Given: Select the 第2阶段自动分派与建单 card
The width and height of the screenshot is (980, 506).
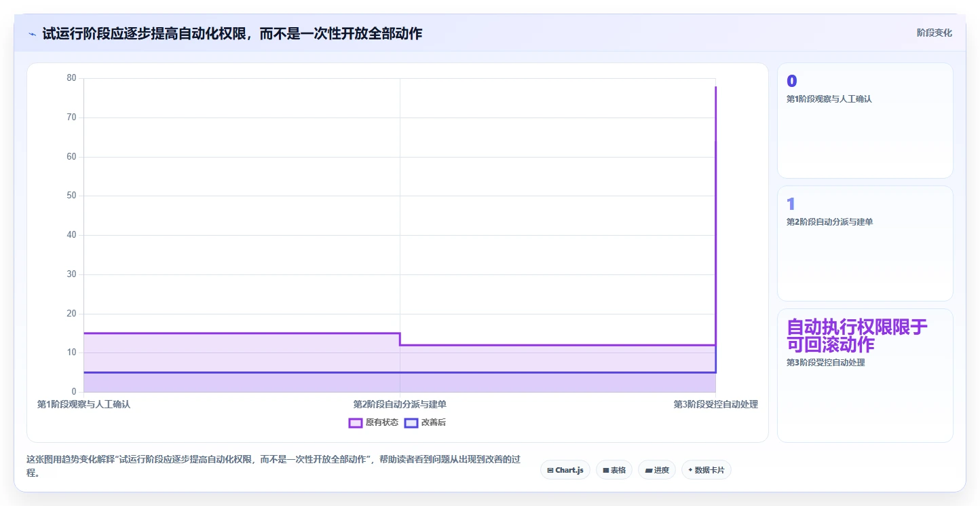Looking at the screenshot, I should pos(865,243).
